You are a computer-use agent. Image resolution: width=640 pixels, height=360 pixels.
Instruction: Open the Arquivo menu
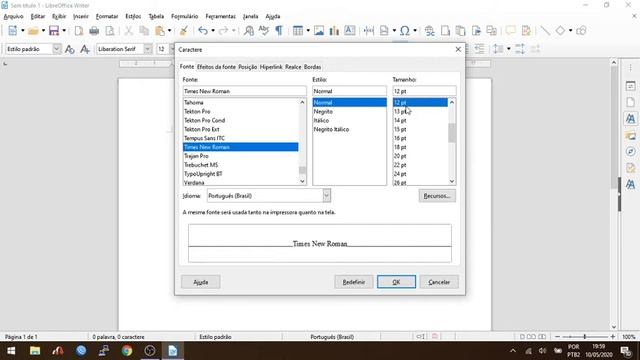pyautogui.click(x=13, y=16)
